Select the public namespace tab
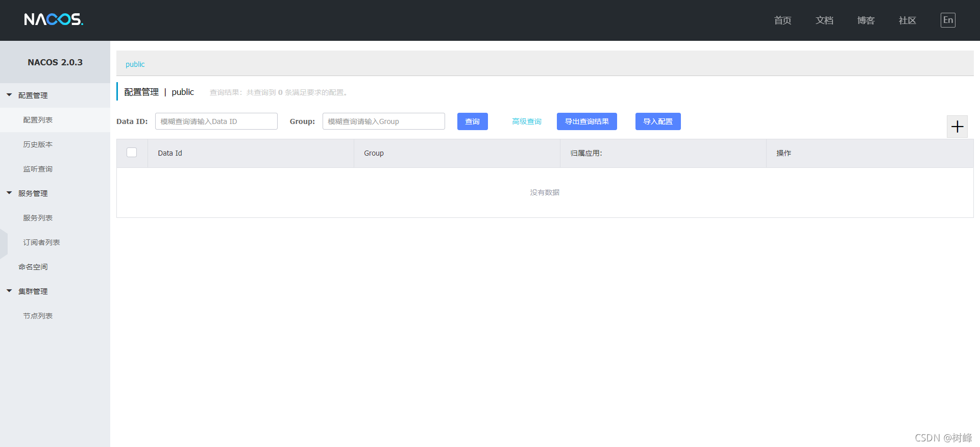The width and height of the screenshot is (980, 447). [x=135, y=64]
